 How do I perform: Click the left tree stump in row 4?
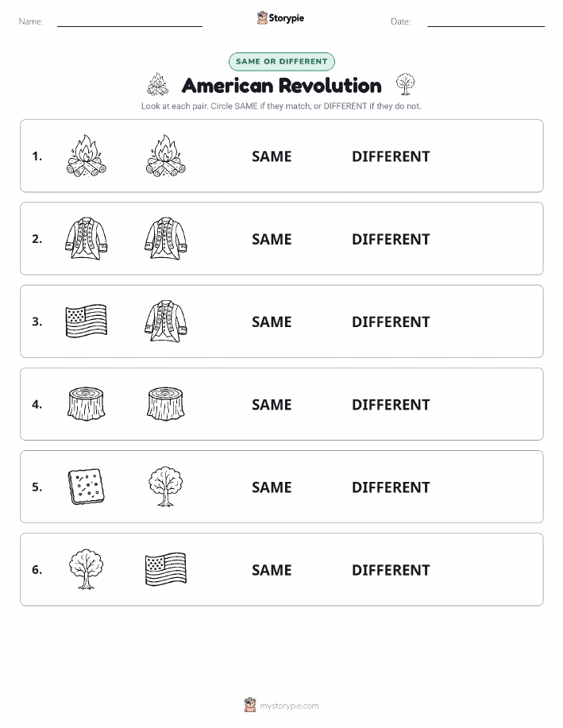click(x=87, y=404)
